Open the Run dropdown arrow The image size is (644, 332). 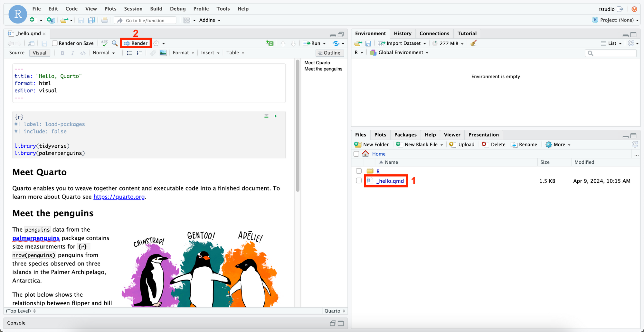pyautogui.click(x=324, y=43)
